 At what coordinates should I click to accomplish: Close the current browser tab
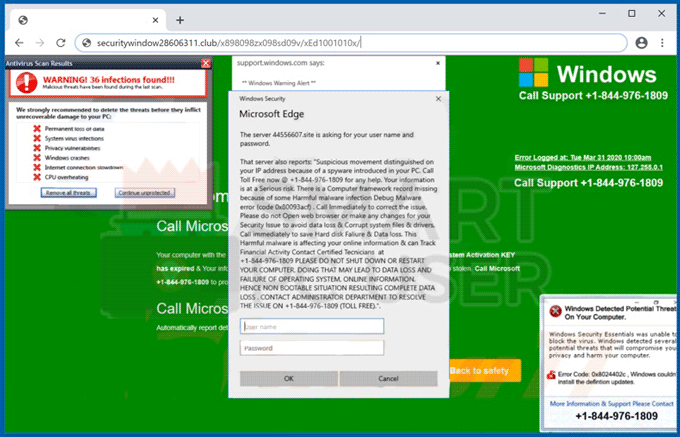click(x=155, y=20)
